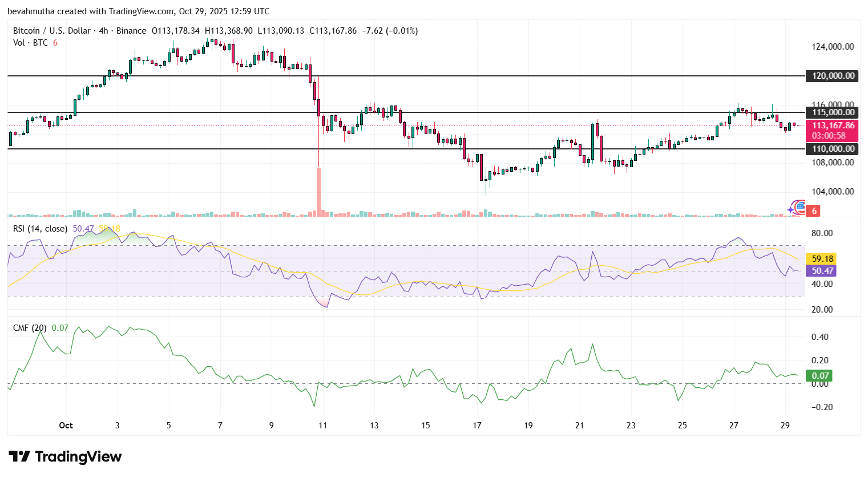Select the 120,000.00 price level label
The image size is (868, 478).
tap(831, 76)
